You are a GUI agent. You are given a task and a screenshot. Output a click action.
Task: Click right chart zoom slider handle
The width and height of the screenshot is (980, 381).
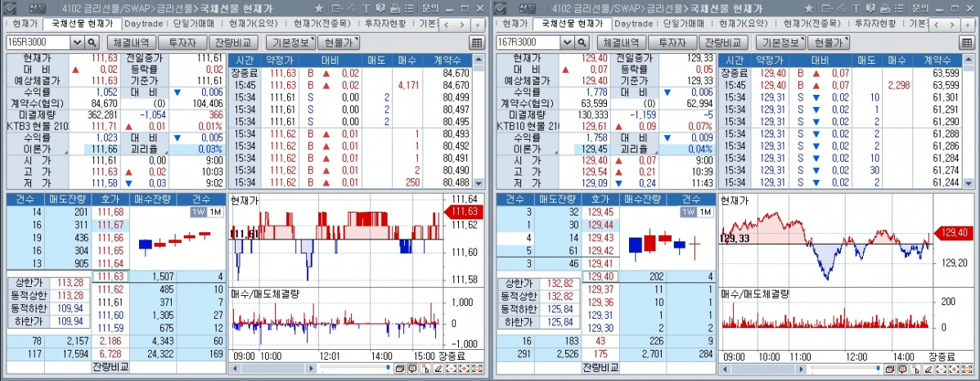pyautogui.click(x=878, y=369)
